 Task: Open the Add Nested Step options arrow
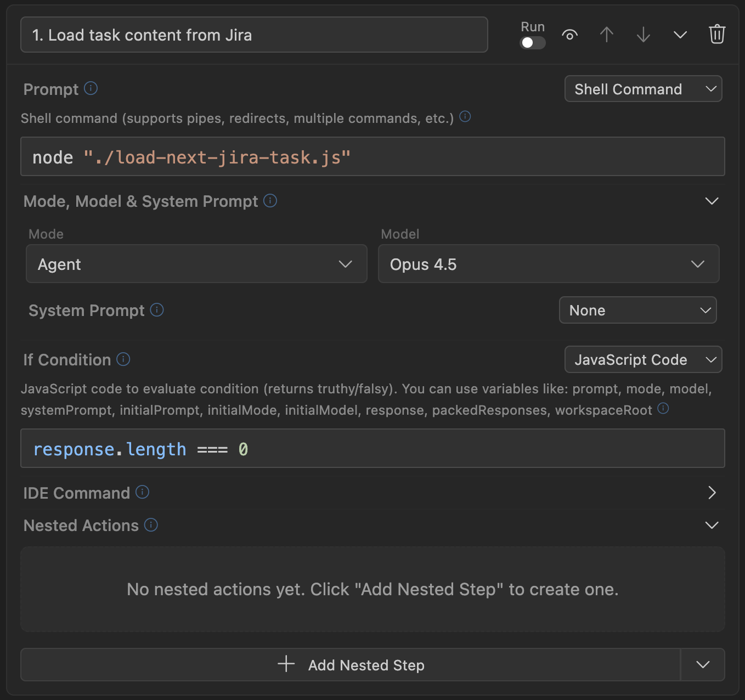[x=703, y=665]
